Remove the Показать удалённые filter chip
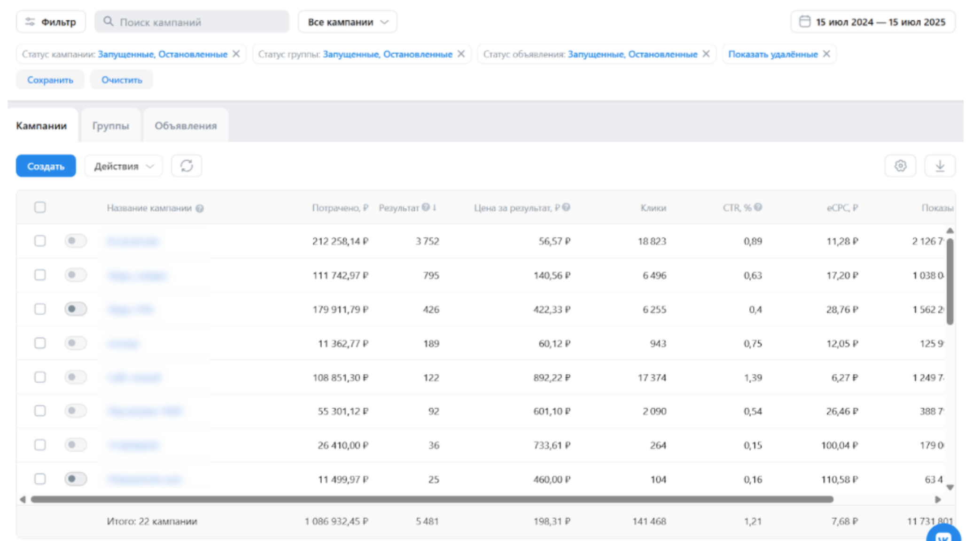Screen dimensions: 980x541 [826, 54]
